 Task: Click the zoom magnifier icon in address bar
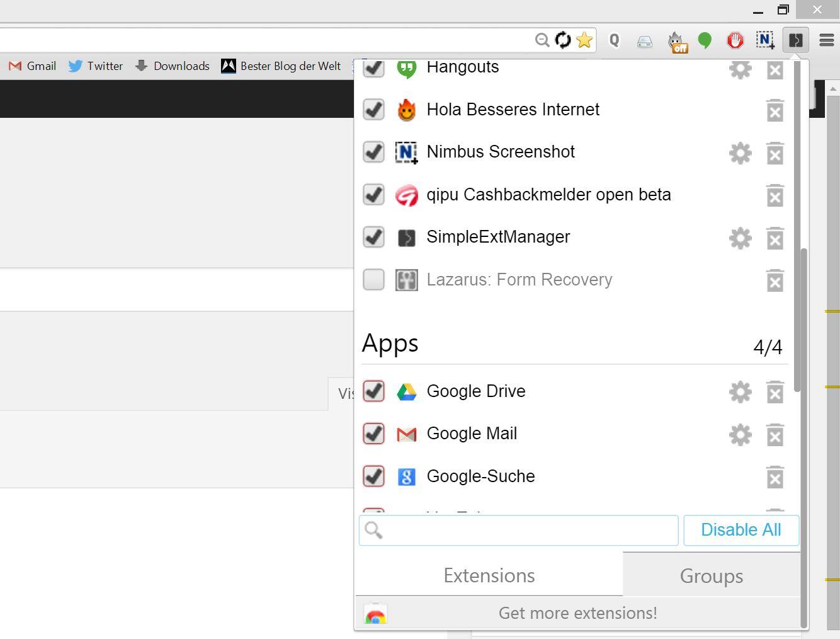click(542, 40)
